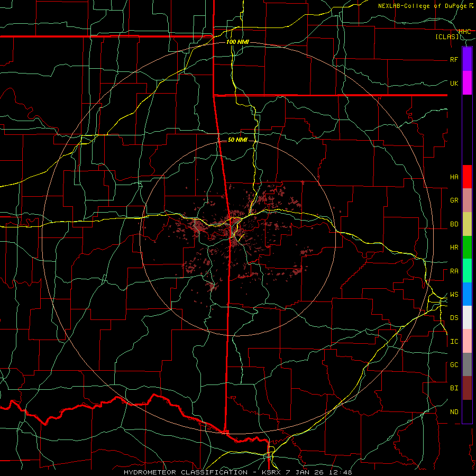Click the 'DS' legend label
Image resolution: width=476 pixels, height=476 pixels.
coord(454,318)
